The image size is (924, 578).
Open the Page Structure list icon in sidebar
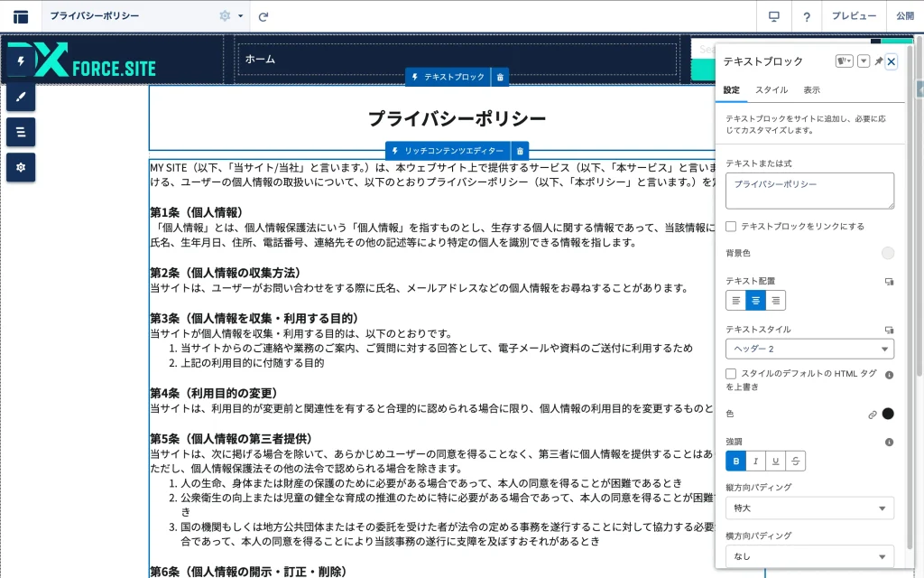[21, 132]
